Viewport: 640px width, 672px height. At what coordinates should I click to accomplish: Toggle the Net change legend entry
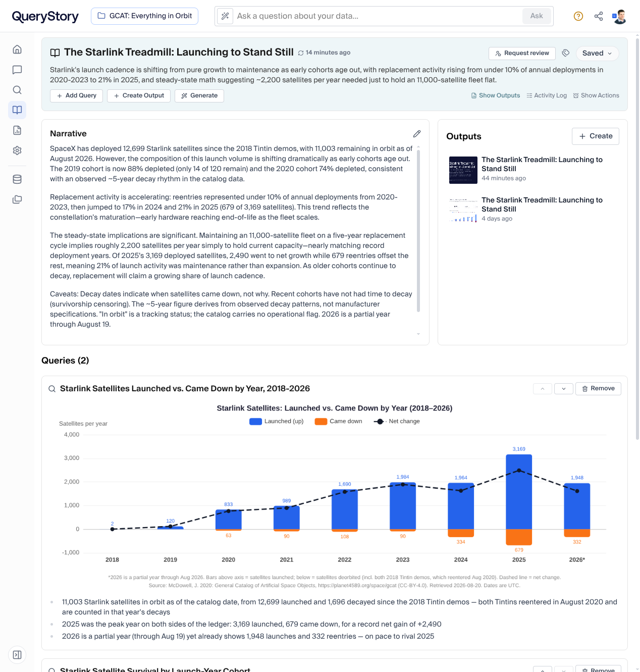tap(397, 422)
